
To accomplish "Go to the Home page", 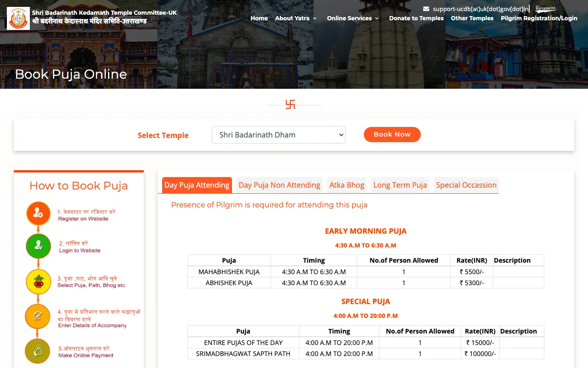I will point(259,18).
